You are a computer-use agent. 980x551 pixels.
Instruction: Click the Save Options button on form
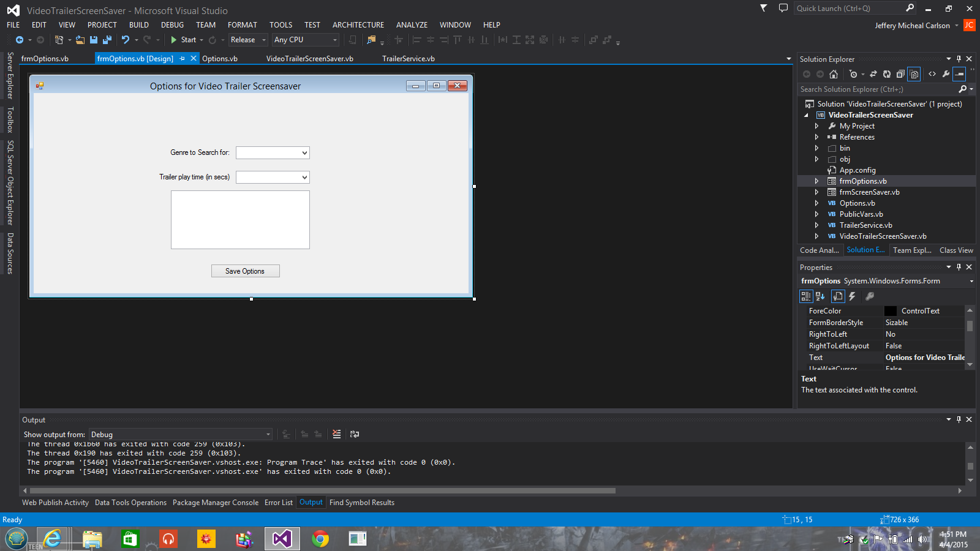245,271
